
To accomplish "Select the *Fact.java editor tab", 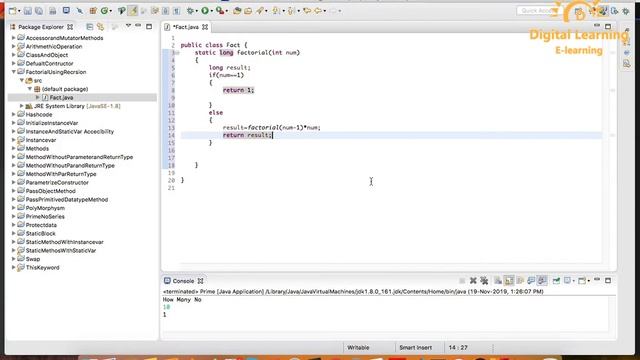I will point(186,27).
